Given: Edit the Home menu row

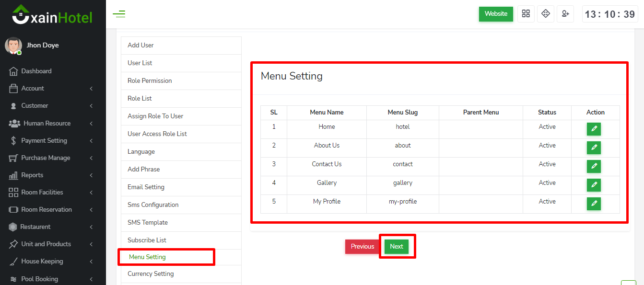Looking at the screenshot, I should [x=594, y=129].
